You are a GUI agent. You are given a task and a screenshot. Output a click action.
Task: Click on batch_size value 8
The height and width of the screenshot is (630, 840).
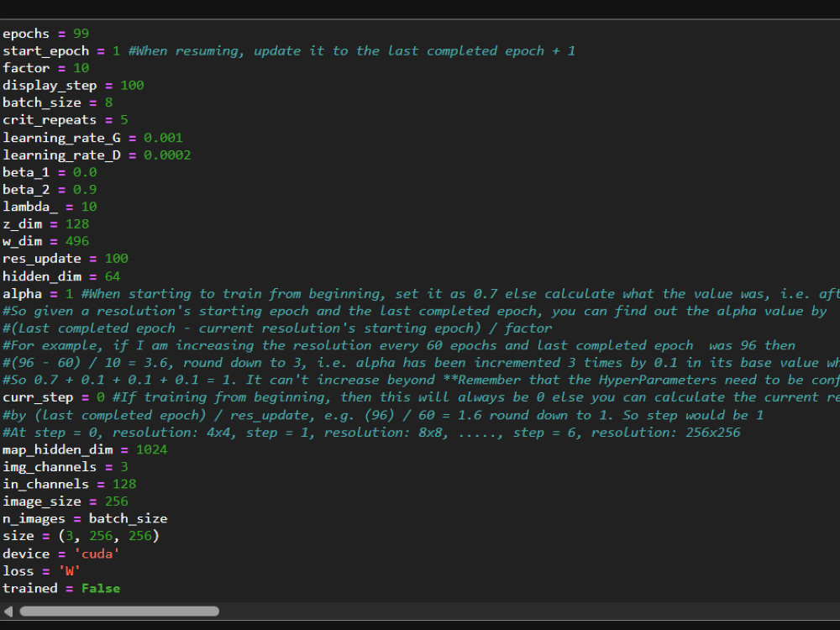point(108,102)
